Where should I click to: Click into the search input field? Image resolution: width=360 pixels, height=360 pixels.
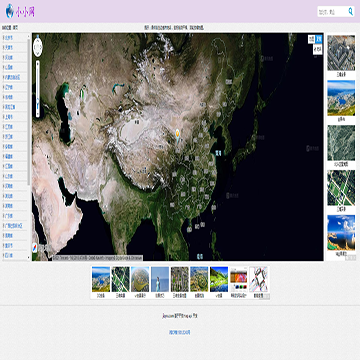coord(332,12)
